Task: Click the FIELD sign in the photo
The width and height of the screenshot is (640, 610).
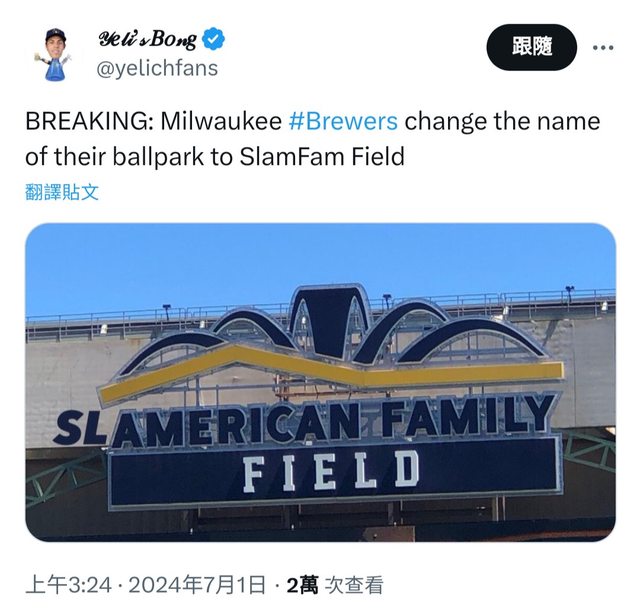Action: coord(331,474)
